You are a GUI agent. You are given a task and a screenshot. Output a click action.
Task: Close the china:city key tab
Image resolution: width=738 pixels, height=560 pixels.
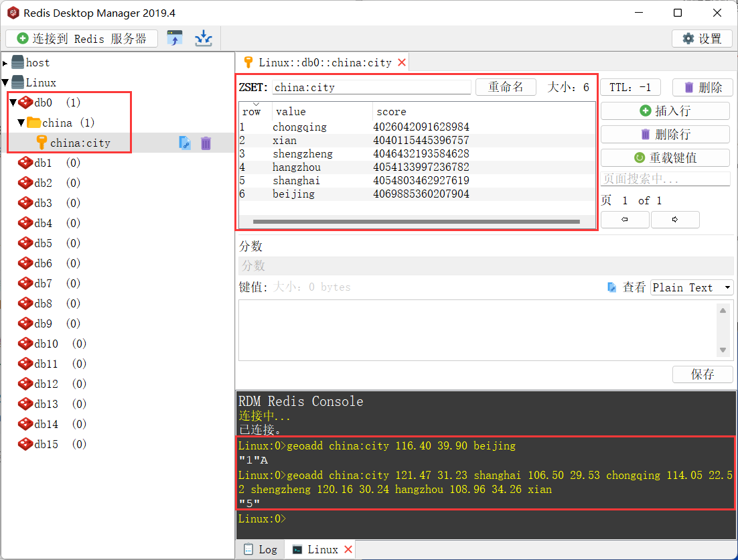tap(402, 62)
